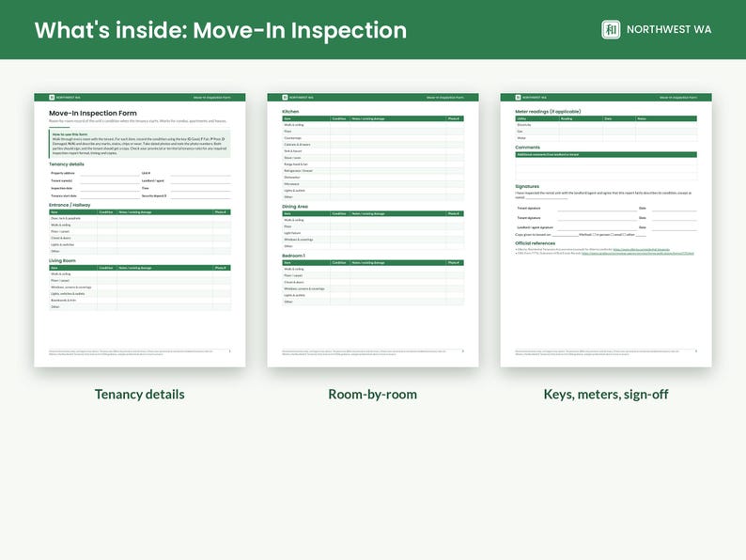746x560 pixels.
Task: Click the "Meter readings (if applicable)" heading
Action: tap(548, 111)
